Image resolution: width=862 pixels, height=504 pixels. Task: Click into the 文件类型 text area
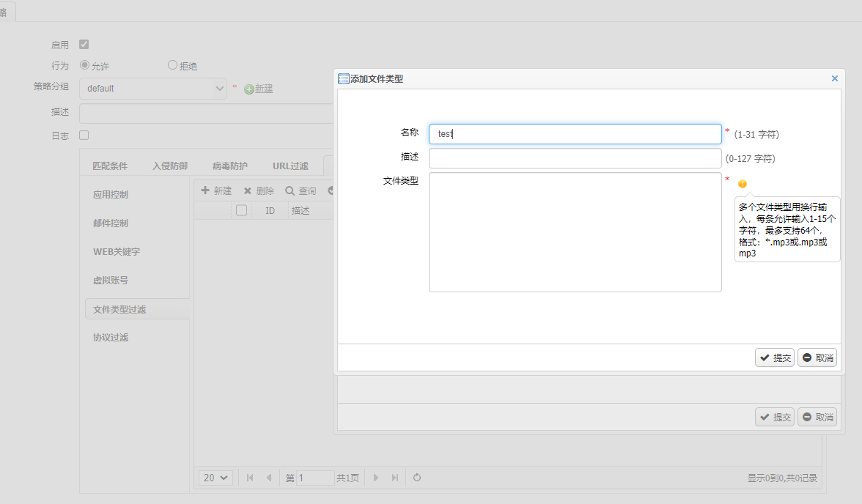point(575,232)
